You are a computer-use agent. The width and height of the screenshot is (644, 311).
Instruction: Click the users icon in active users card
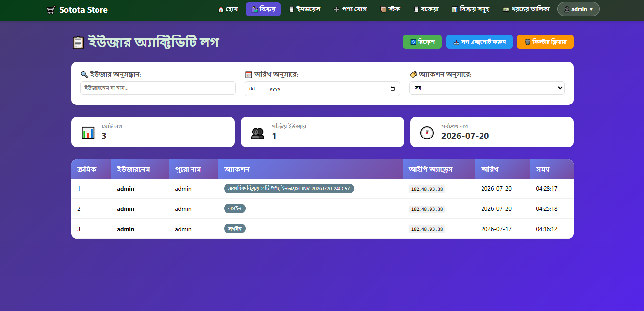[x=258, y=133]
